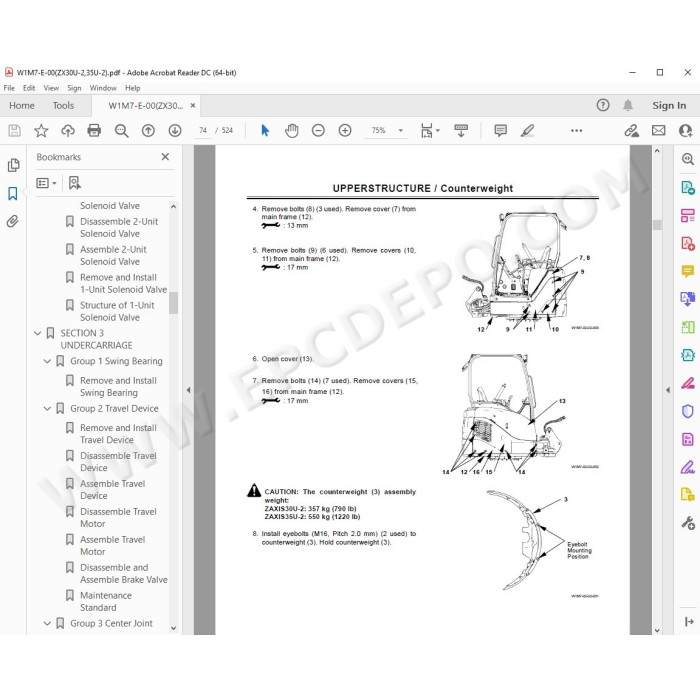Send the file by email

pyautogui.click(x=658, y=130)
